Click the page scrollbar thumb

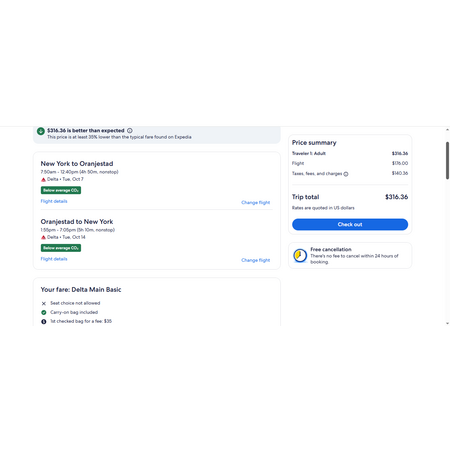tap(447, 160)
